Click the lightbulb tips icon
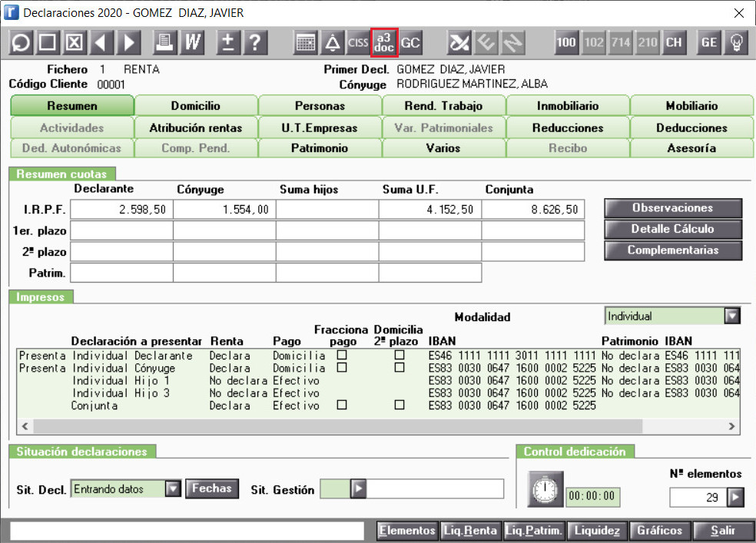This screenshot has width=756, height=543. [x=736, y=42]
